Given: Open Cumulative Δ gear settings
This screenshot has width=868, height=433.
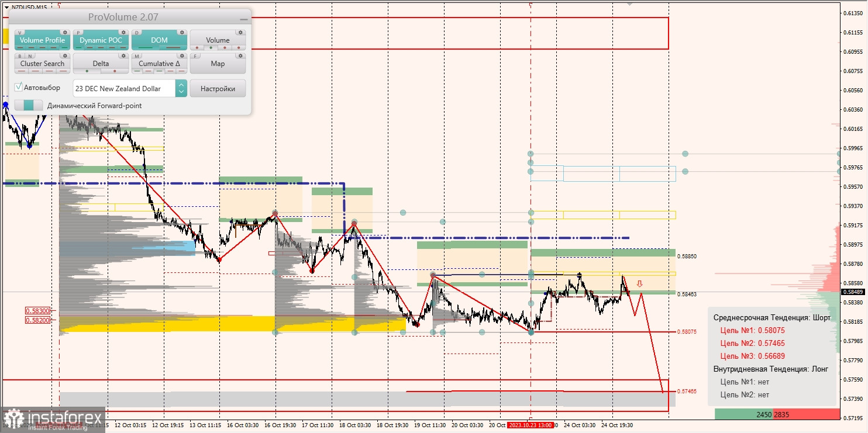Looking at the screenshot, I should [182, 56].
